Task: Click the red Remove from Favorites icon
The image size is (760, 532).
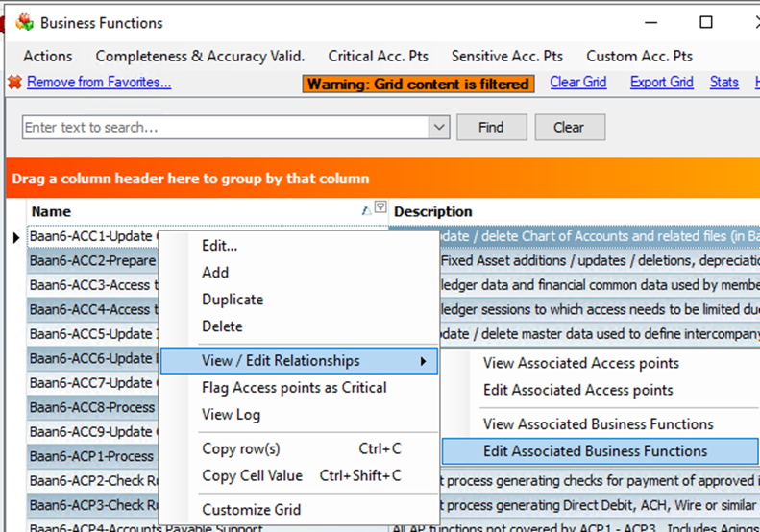Action: click(14, 83)
